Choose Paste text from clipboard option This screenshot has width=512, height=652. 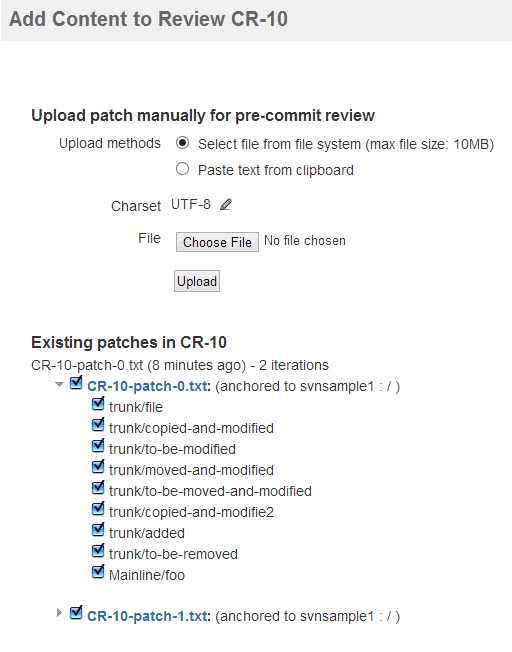pos(182,169)
